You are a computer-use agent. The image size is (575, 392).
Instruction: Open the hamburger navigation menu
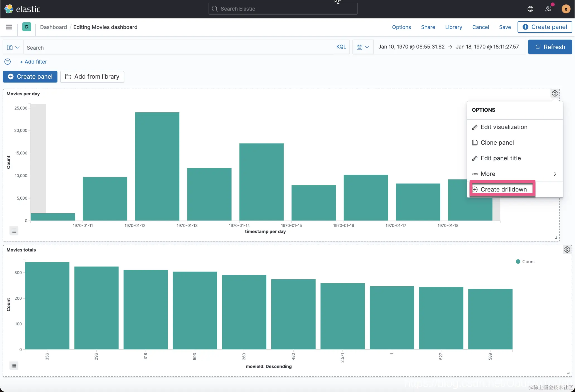tap(9, 27)
